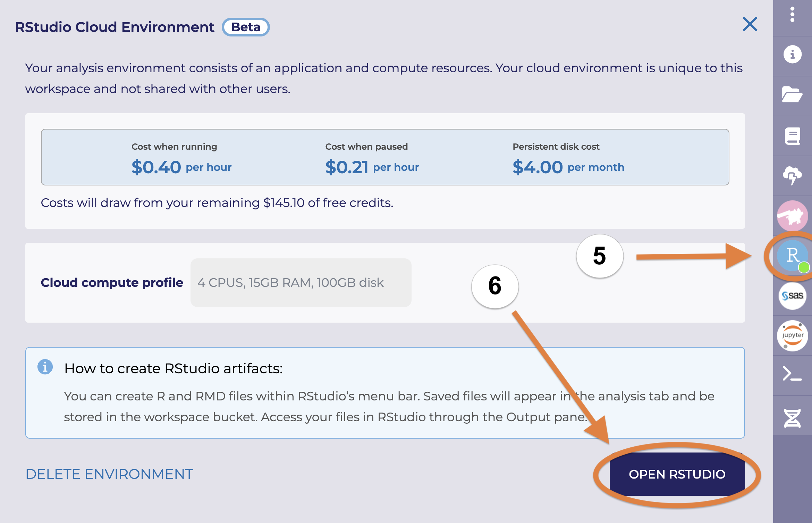Click the green running status dot on RStudio
This screenshot has width=812, height=523.
point(804,267)
